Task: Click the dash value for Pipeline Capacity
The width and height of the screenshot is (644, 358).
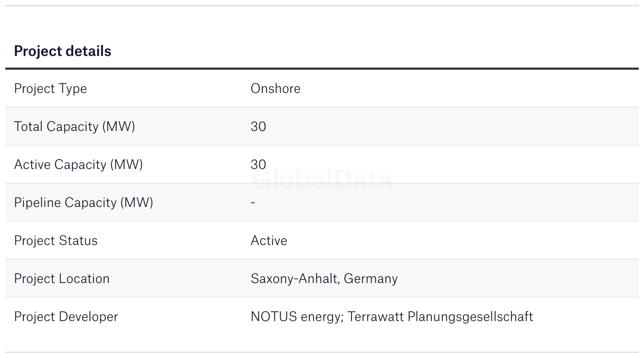Action: [253, 202]
